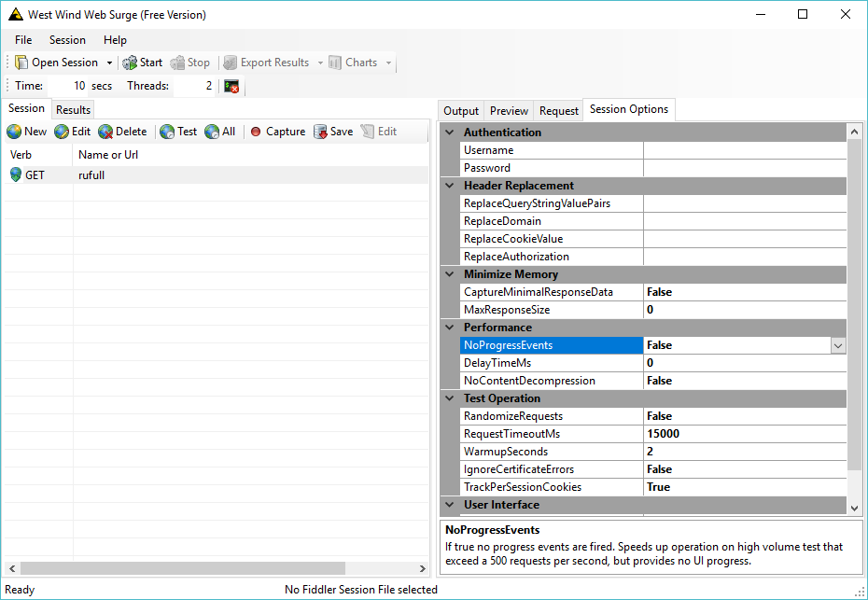Open the Charts dropdown arrow

tap(388, 63)
